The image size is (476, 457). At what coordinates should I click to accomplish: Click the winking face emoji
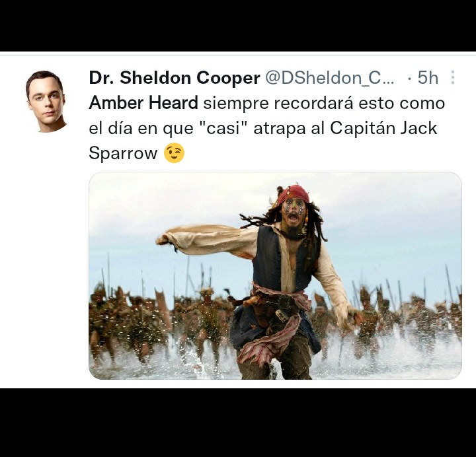click(x=174, y=153)
